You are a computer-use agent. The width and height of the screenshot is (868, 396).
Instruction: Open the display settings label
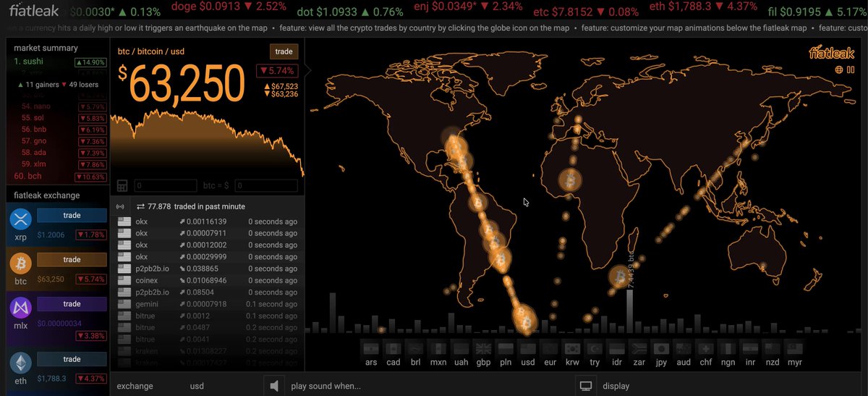pos(616,386)
